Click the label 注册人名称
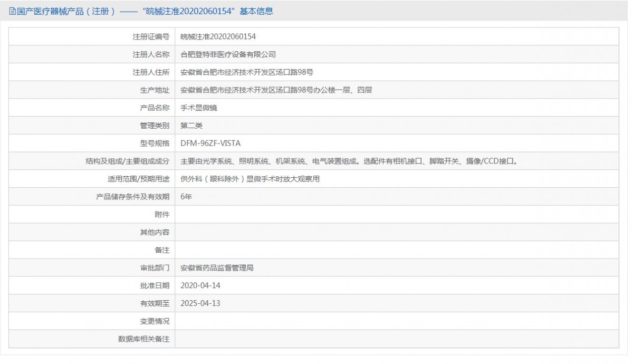Viewport: 633px width, 364px height. 151,54
